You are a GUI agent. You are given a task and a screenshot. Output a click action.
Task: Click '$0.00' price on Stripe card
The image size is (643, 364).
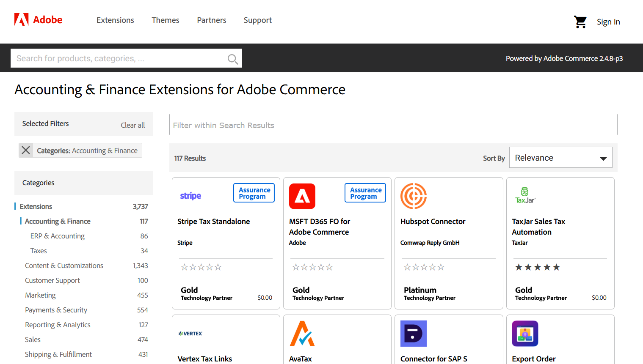(x=265, y=298)
